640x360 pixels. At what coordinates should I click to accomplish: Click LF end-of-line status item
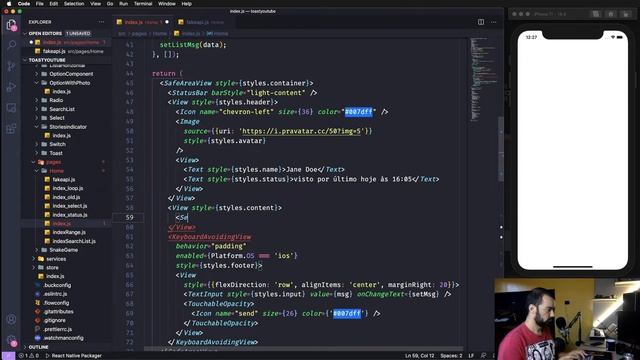click(471, 356)
